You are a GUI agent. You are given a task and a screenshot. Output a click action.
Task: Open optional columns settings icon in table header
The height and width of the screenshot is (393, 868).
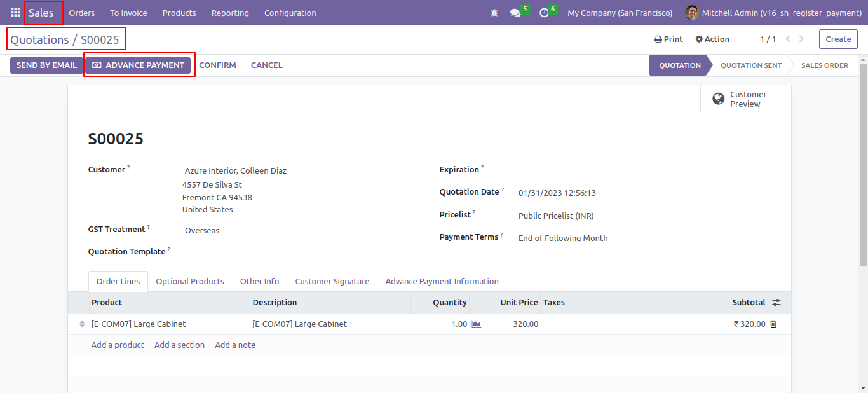[x=776, y=303]
